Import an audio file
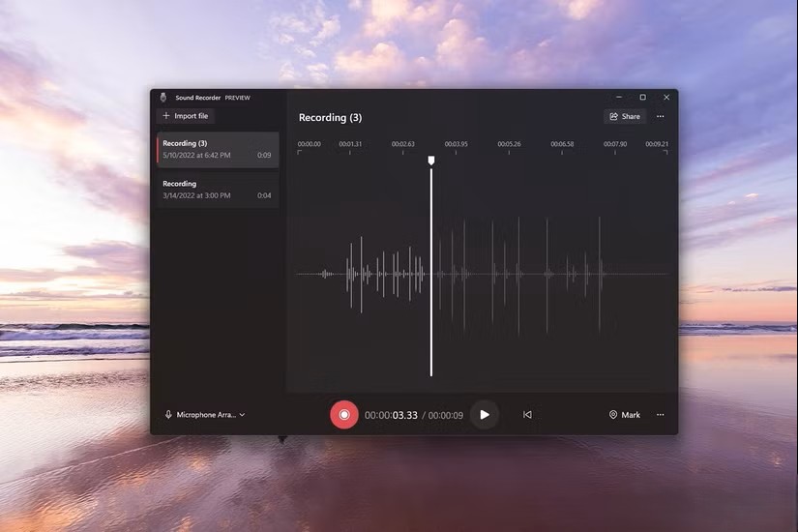Image resolution: width=798 pixels, height=532 pixels. pos(186,116)
